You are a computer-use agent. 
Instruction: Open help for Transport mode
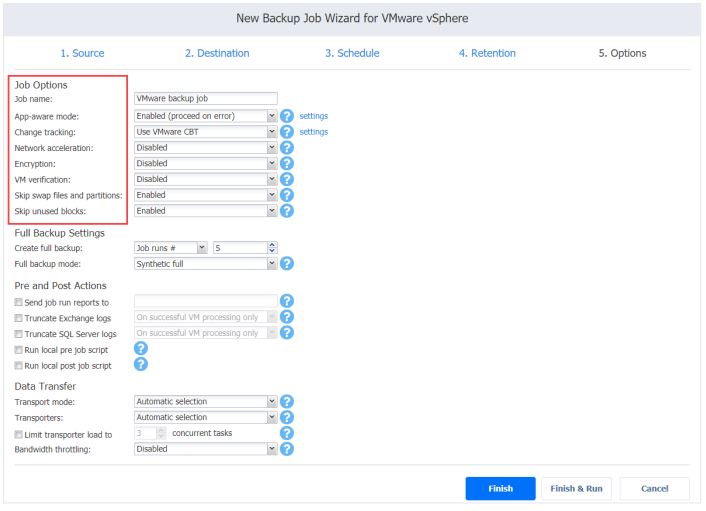(x=287, y=402)
